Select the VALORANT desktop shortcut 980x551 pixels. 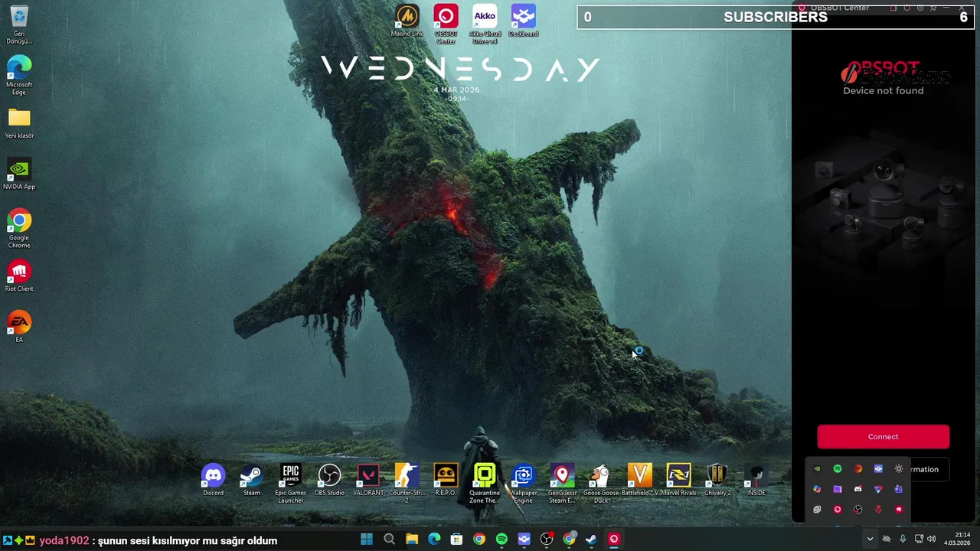tap(368, 480)
